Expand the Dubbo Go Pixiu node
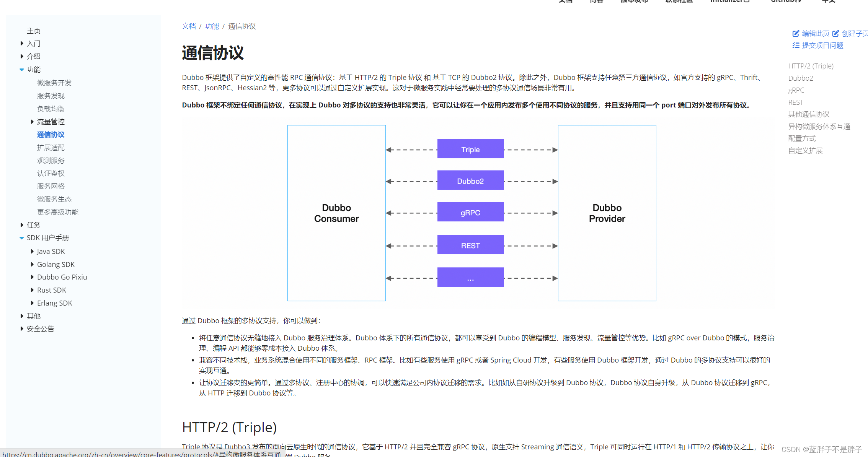 pos(32,277)
